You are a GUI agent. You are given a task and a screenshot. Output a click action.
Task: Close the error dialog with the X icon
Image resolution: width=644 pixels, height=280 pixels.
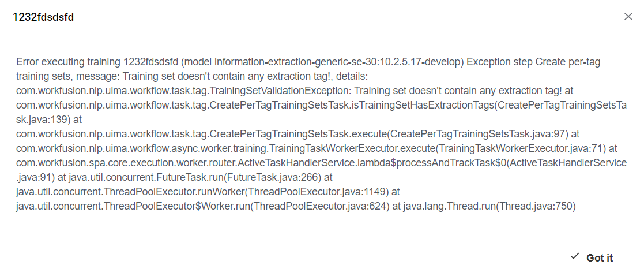(x=628, y=17)
